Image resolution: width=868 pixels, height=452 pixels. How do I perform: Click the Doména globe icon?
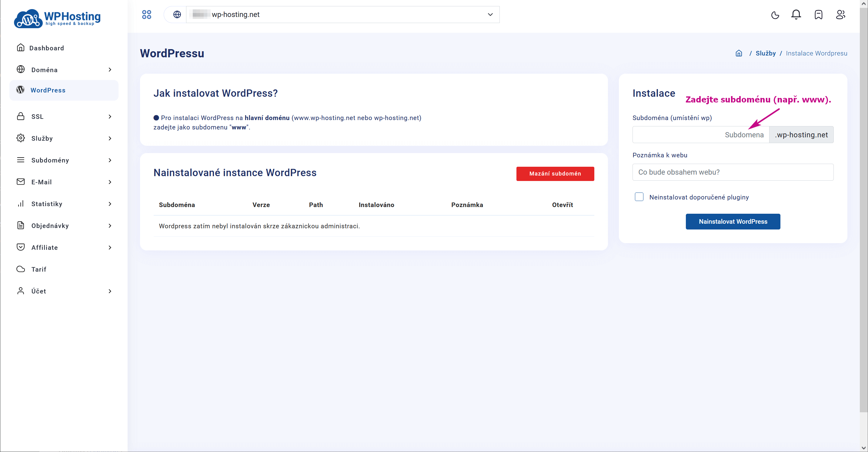[x=21, y=69]
